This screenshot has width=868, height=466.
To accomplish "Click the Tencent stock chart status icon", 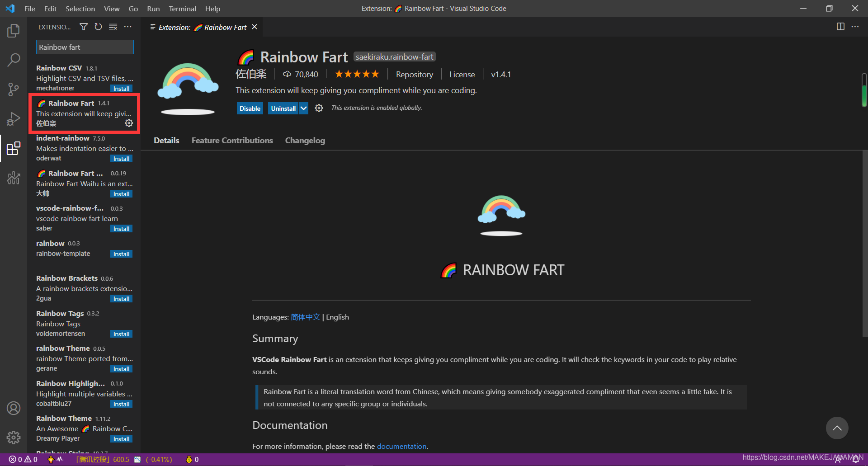I will (x=137, y=459).
